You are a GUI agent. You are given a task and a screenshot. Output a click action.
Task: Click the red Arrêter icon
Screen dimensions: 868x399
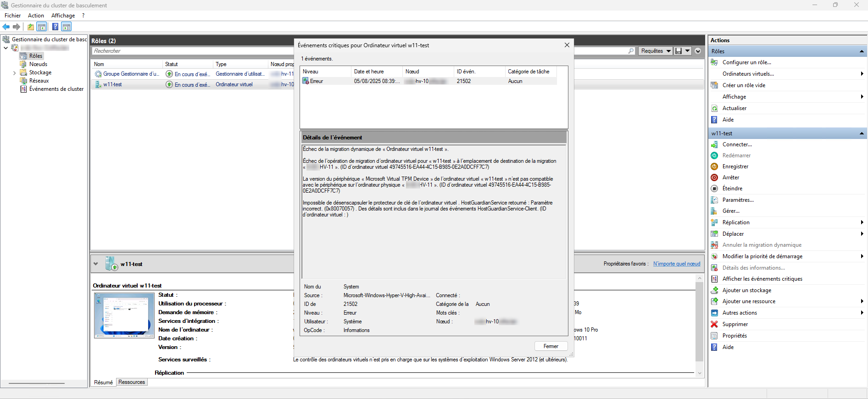tap(714, 177)
